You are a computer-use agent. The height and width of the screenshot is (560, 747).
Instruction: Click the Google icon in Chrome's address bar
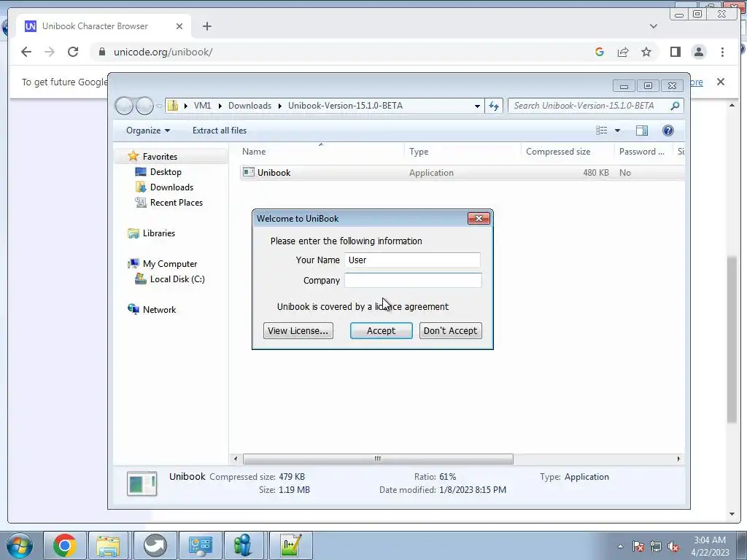coord(600,52)
